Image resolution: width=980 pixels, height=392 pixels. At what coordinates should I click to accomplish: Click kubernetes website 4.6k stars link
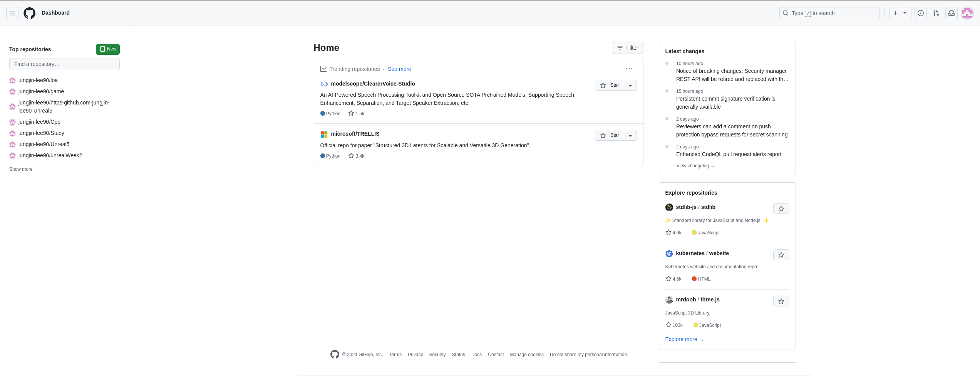673,279
